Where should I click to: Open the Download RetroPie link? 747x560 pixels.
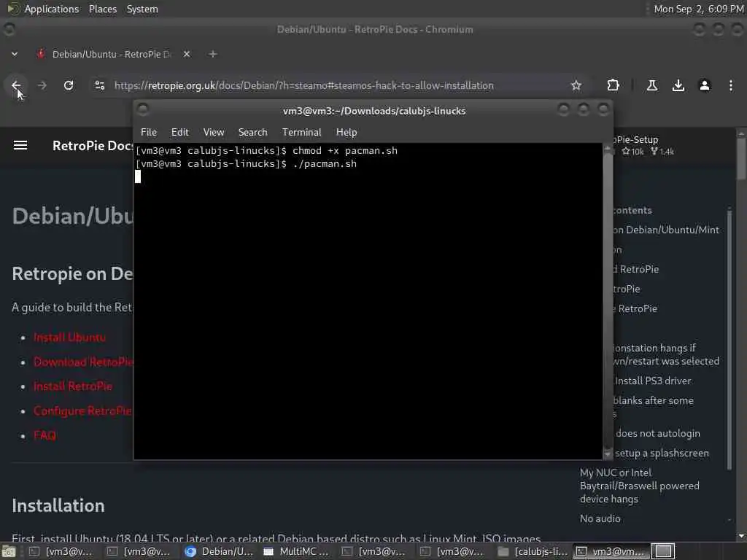83,362
